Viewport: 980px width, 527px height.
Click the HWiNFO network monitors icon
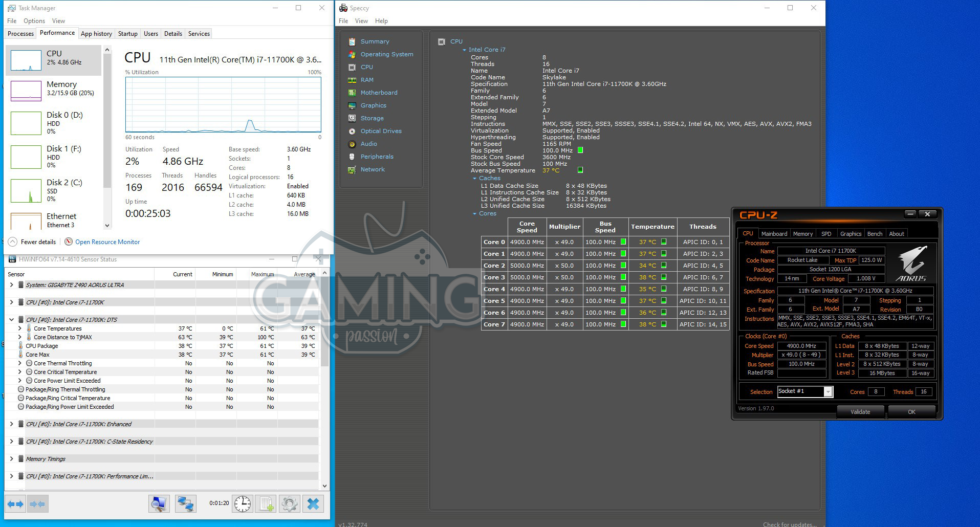[x=185, y=504]
